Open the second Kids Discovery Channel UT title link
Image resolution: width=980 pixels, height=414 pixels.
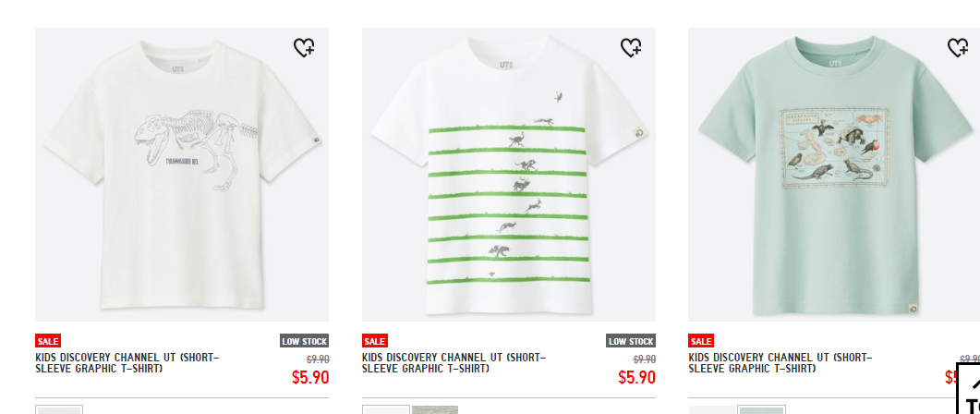click(x=454, y=363)
